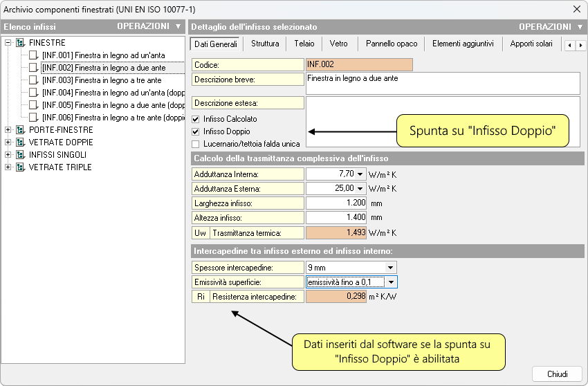
Task: Select INF.005 Finestra in legno a due ante
Action: point(104,105)
